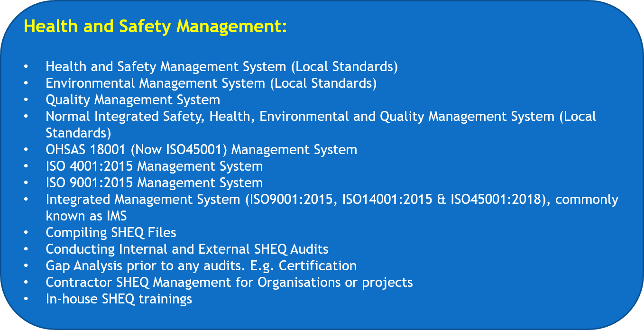The height and width of the screenshot is (330, 644).
Task: Click the Integrated Management System bullet text
Action: tap(332, 200)
